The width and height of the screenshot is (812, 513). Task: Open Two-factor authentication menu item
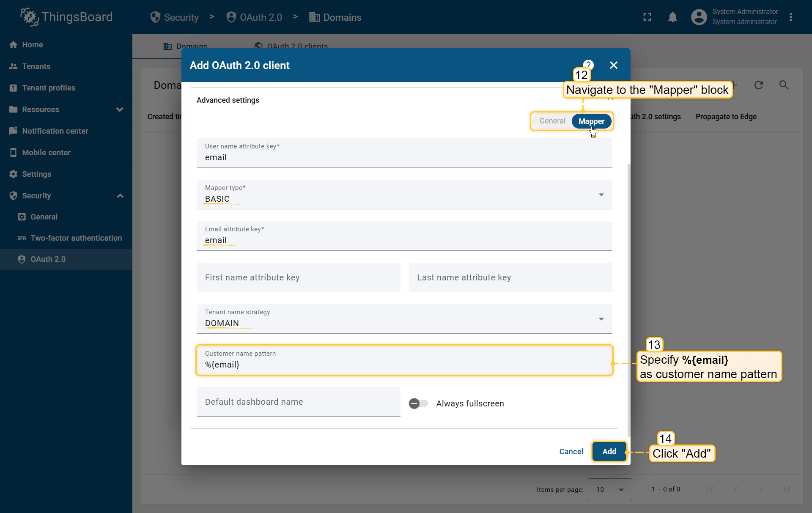point(76,238)
